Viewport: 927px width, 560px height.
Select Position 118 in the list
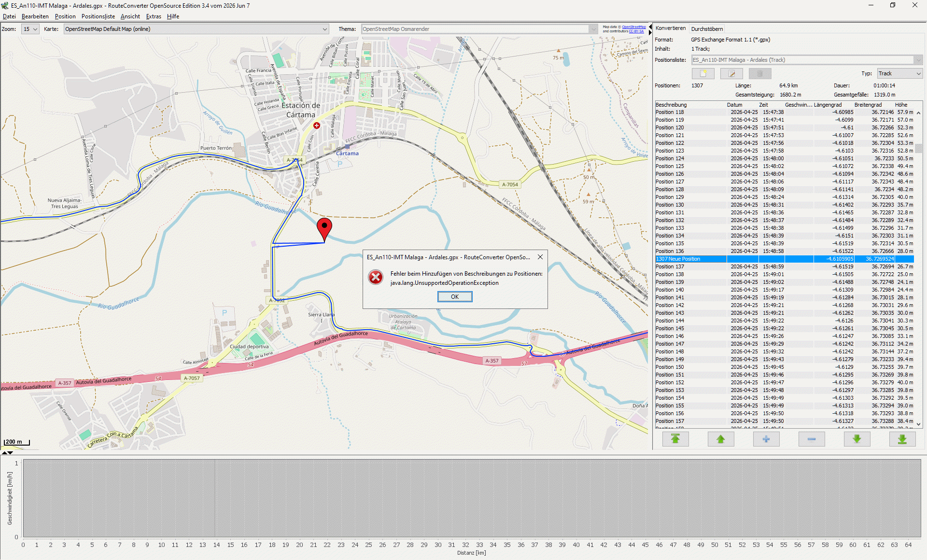click(x=784, y=112)
